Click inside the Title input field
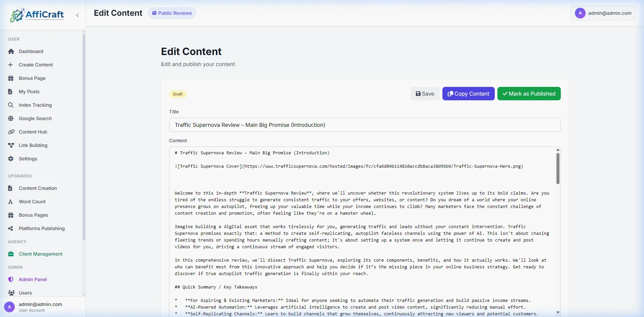The image size is (644, 317). [x=365, y=125]
